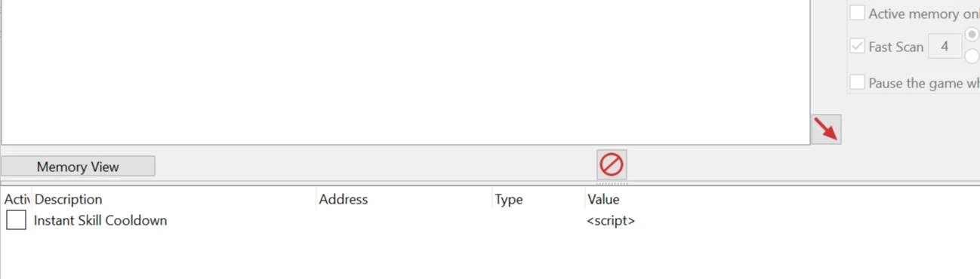
Task: Check the Active memory only option
Action: pyautogui.click(x=857, y=13)
